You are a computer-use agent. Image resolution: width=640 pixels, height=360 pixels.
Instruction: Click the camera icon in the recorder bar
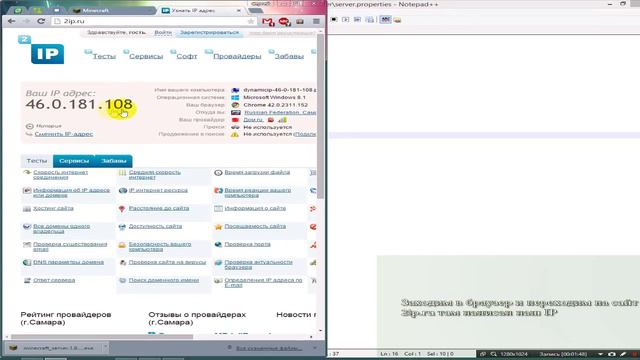(x=612, y=354)
